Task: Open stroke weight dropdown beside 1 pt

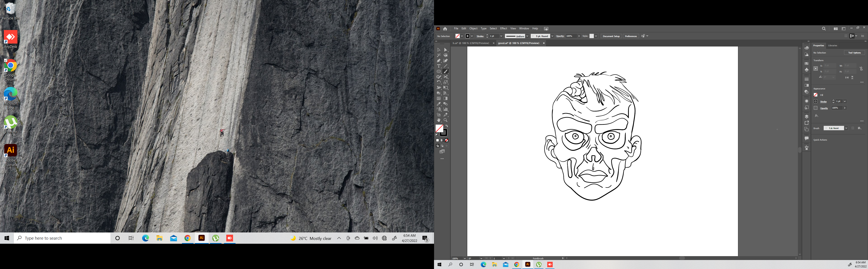Action: 501,36
